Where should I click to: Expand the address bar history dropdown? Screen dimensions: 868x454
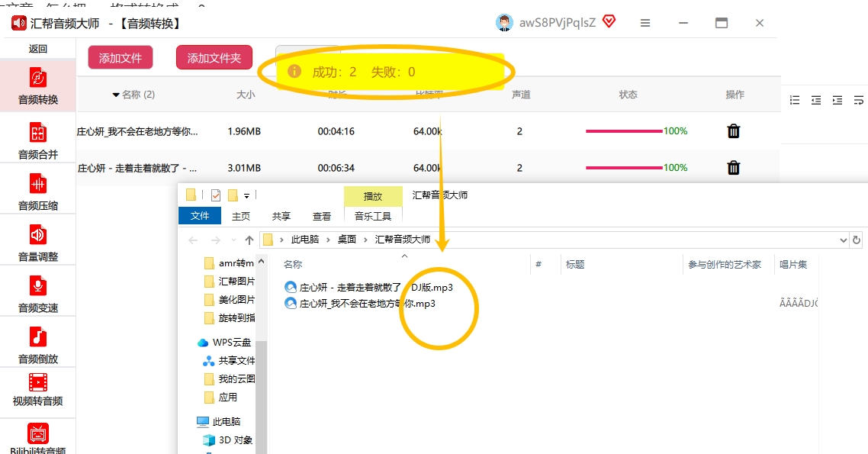coord(843,240)
